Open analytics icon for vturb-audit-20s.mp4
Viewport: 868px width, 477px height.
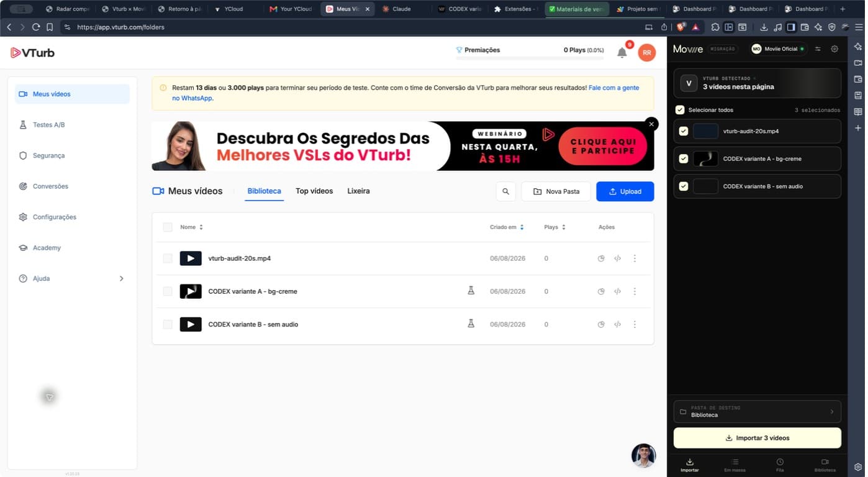coord(601,258)
